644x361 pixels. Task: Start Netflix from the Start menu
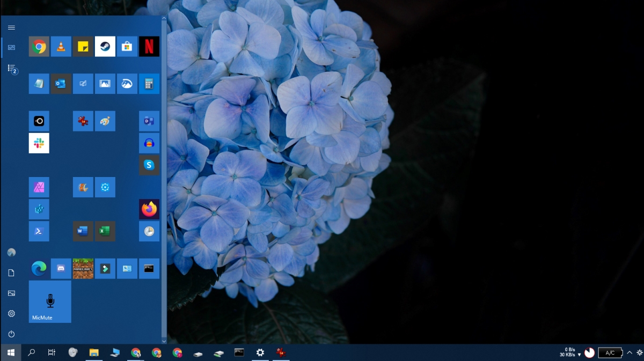pos(149,46)
